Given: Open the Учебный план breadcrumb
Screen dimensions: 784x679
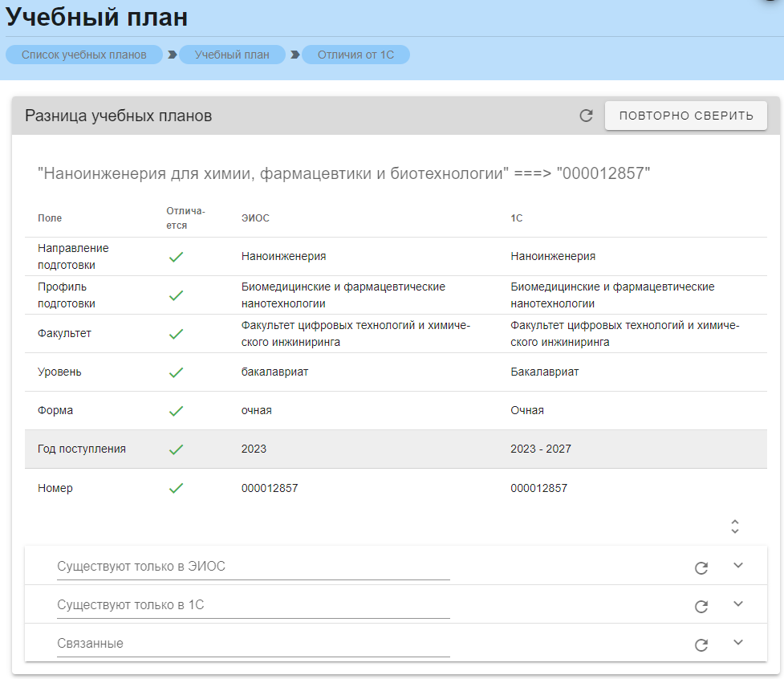Looking at the screenshot, I should click(232, 55).
